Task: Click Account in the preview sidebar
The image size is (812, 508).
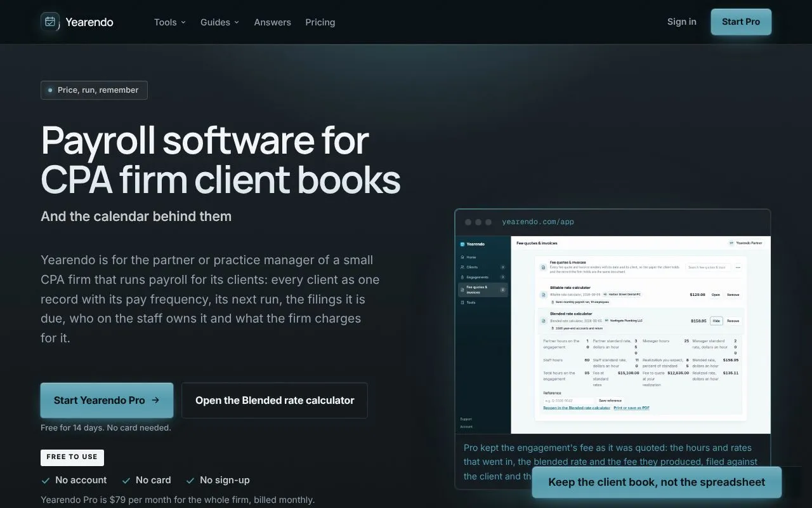Action: click(x=466, y=427)
